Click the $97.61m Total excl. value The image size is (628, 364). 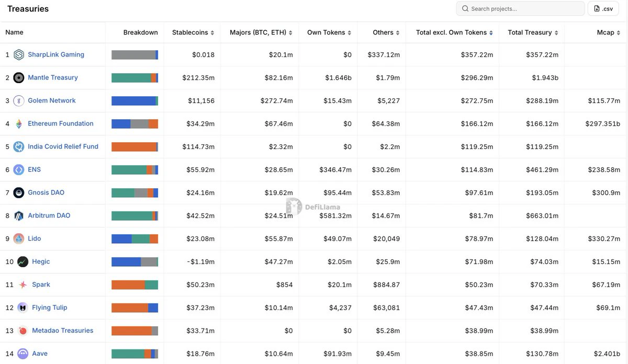479,192
